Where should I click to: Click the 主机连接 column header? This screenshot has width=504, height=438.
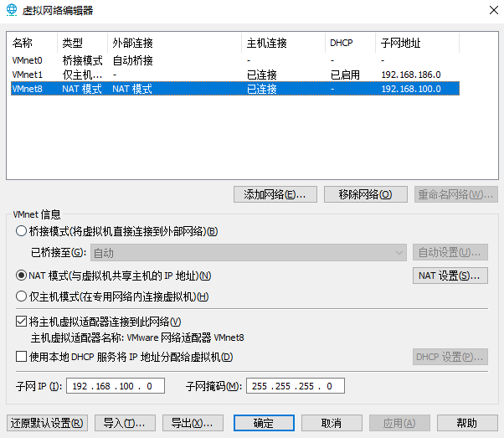pos(283,43)
